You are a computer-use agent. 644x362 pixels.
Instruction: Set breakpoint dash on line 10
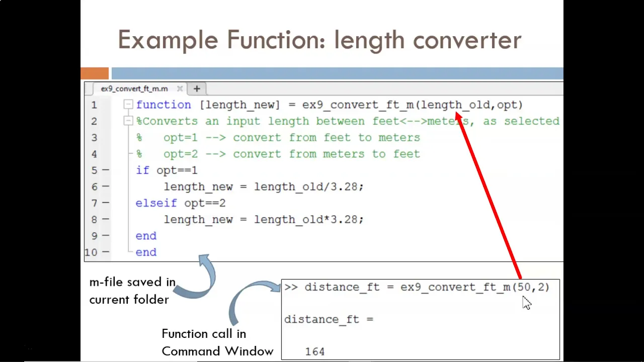[x=105, y=252]
